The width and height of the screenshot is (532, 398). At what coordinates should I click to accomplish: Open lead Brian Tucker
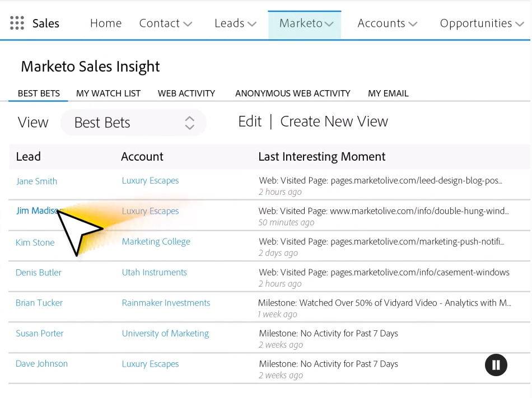(39, 303)
